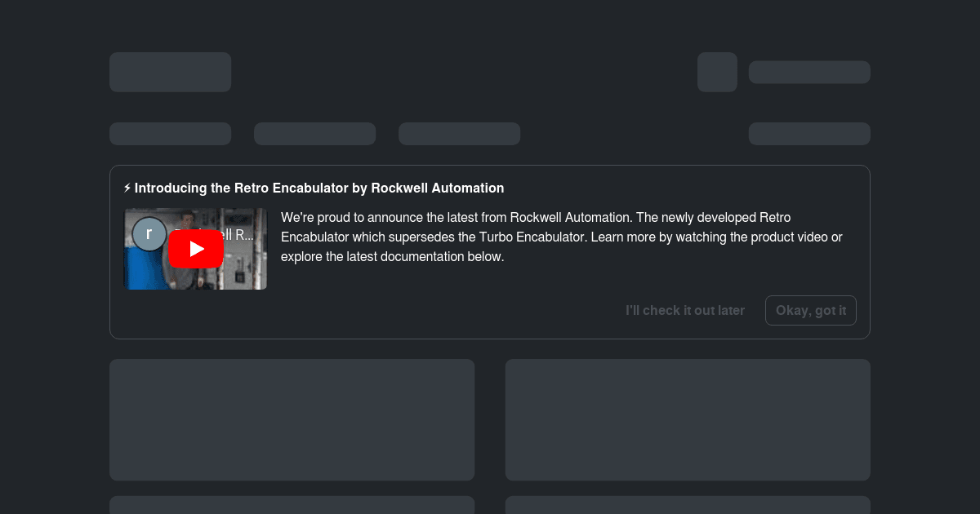Image resolution: width=980 pixels, height=514 pixels.
Task: Click the "Introducing the Retro Encabulator" heading
Action: pos(319,188)
